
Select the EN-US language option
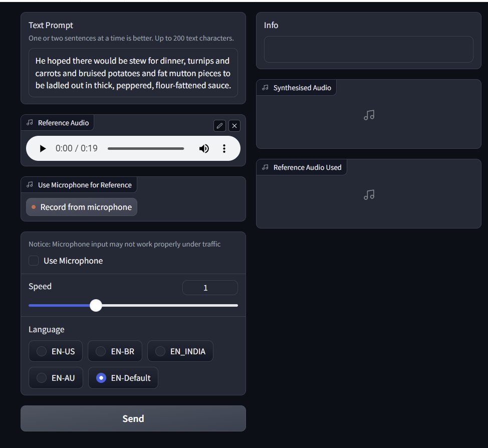56,351
